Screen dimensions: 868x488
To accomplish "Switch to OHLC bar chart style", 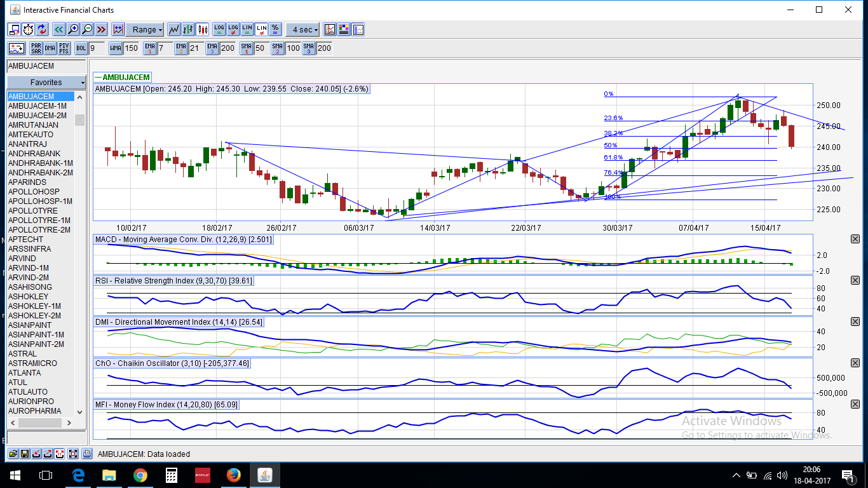I will (188, 29).
